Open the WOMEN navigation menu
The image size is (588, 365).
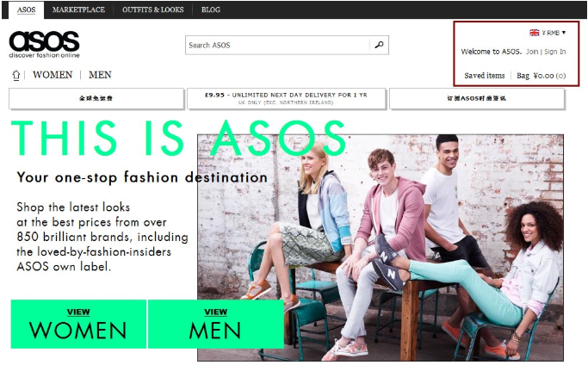(x=53, y=75)
